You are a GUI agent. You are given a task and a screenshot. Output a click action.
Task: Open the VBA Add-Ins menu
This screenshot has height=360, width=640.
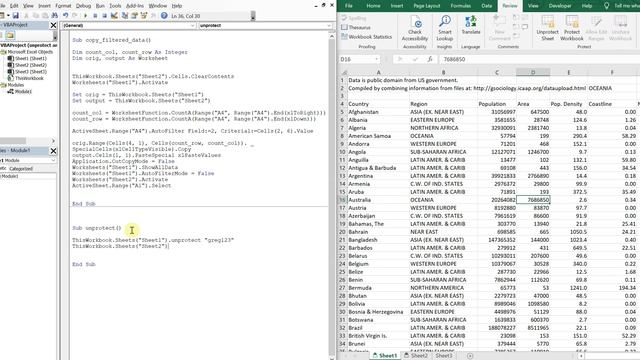(135, 6)
